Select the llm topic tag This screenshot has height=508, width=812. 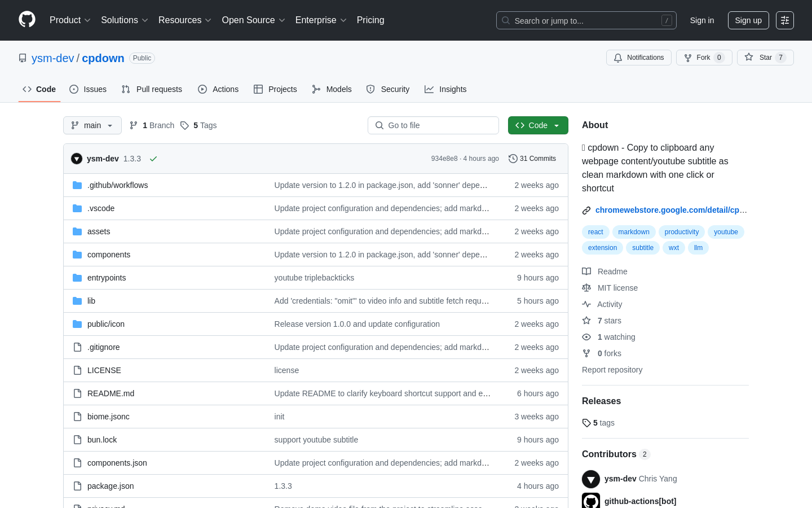pyautogui.click(x=698, y=248)
